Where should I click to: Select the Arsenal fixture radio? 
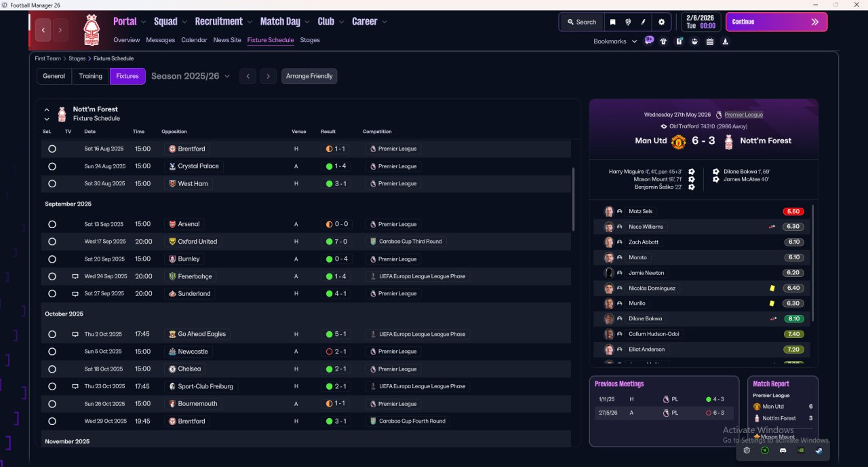coord(52,224)
